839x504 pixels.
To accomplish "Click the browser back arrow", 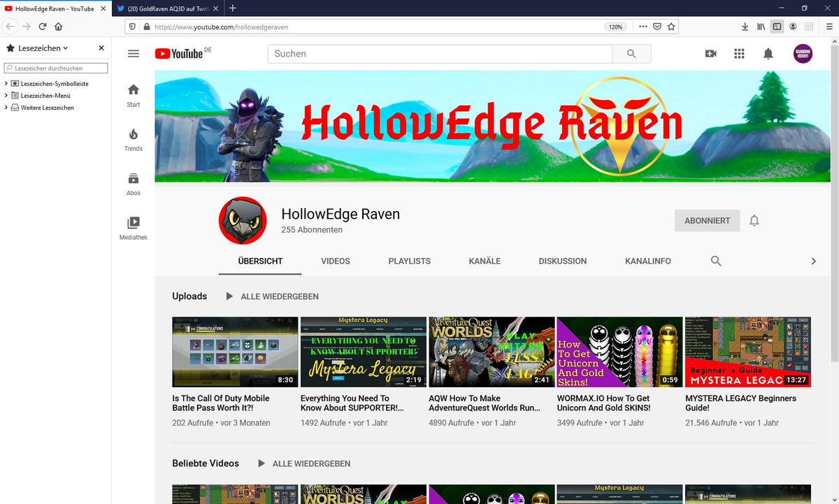I will pos(10,27).
